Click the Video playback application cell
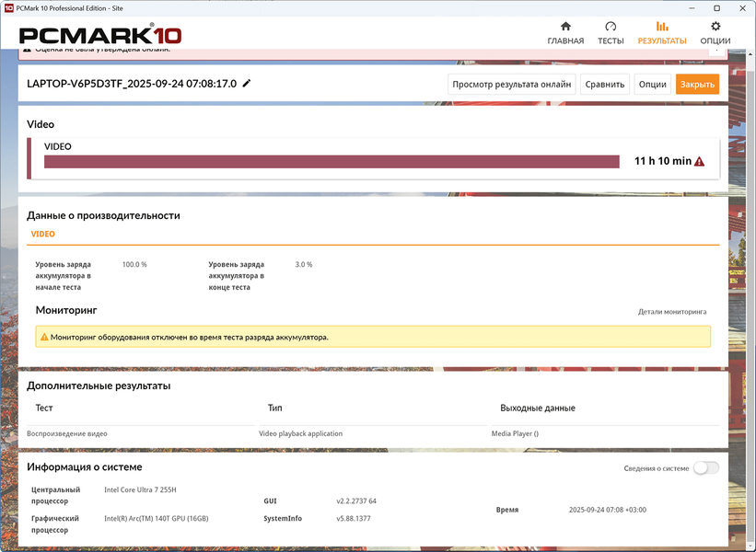Image resolution: width=756 pixels, height=552 pixels. tap(300, 433)
